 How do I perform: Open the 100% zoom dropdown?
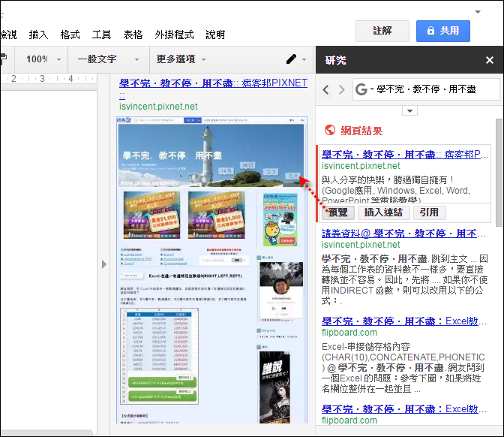(43, 59)
